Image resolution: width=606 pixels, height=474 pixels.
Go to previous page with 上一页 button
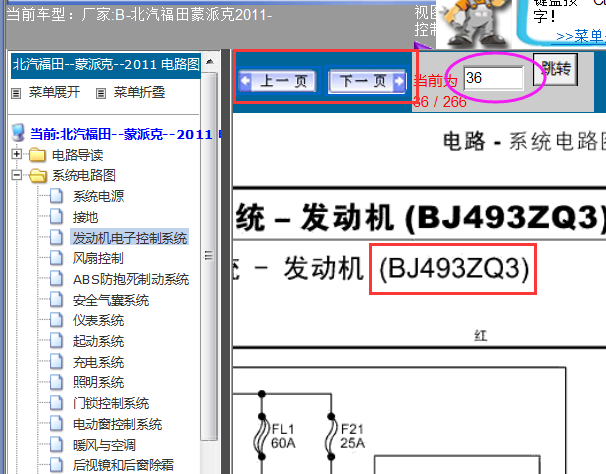coord(278,81)
